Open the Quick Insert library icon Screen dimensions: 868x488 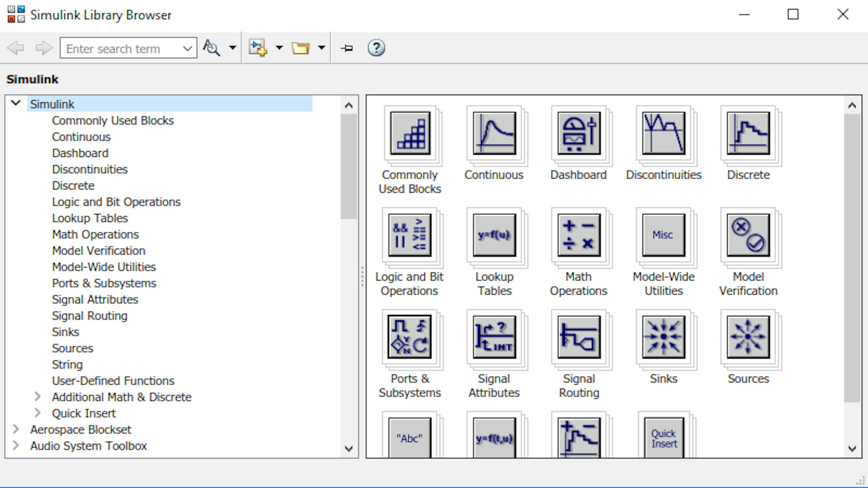pos(664,438)
